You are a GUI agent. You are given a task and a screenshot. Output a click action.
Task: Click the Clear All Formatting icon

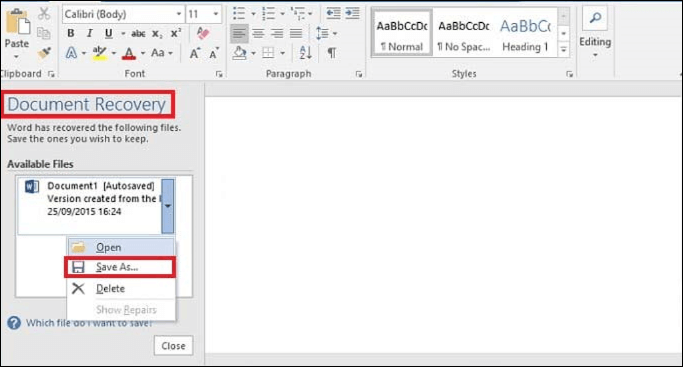click(x=203, y=33)
